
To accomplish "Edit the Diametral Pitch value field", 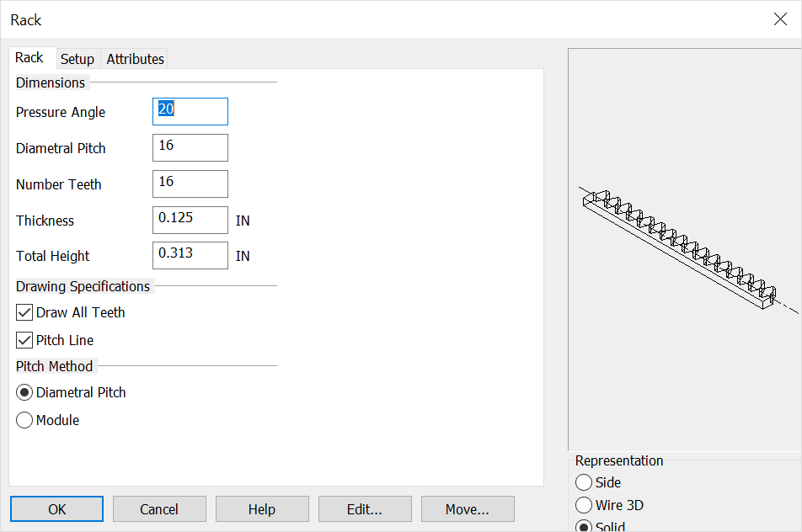I will (190, 147).
